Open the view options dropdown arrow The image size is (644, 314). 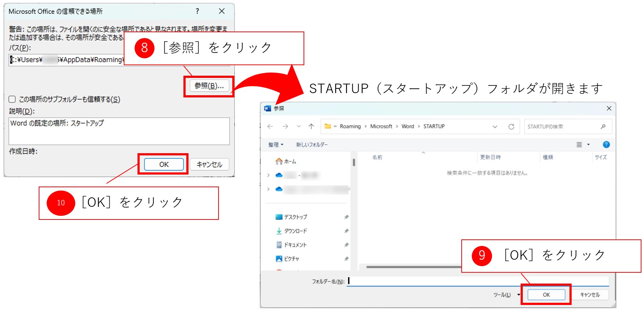click(x=588, y=145)
